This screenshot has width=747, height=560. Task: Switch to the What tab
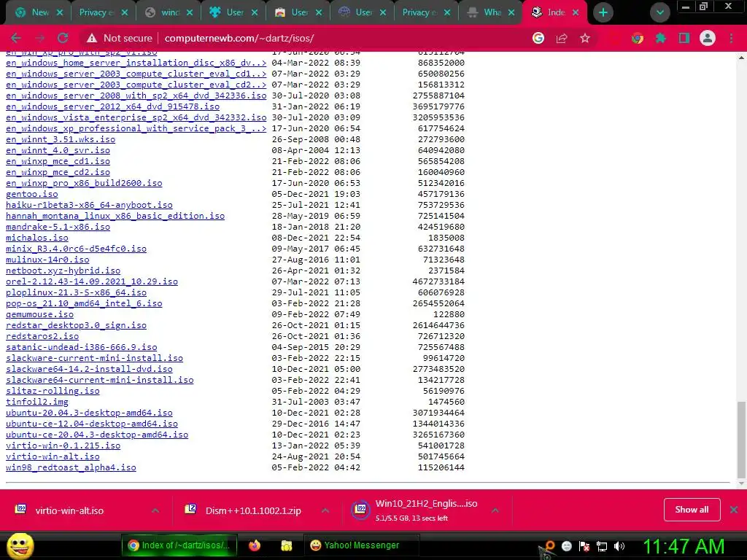tap(492, 12)
